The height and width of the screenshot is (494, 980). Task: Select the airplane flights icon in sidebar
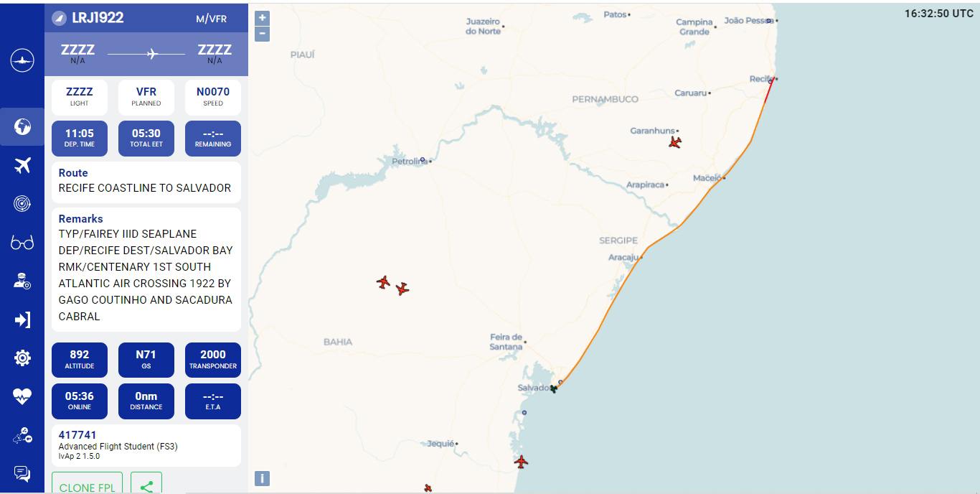click(22, 166)
